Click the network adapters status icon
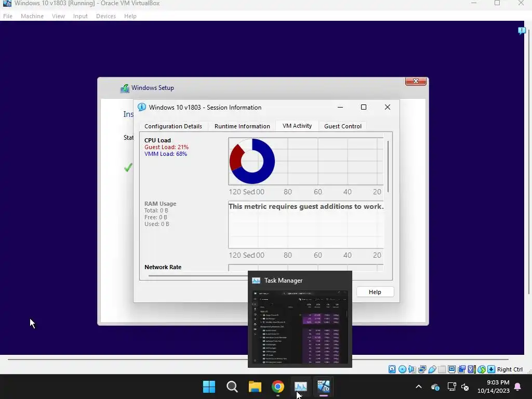 coord(422,369)
